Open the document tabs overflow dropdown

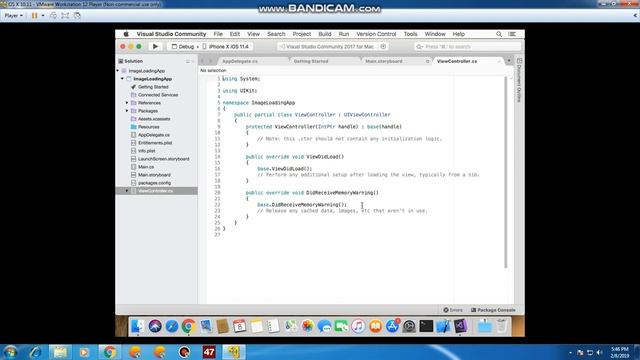509,61
